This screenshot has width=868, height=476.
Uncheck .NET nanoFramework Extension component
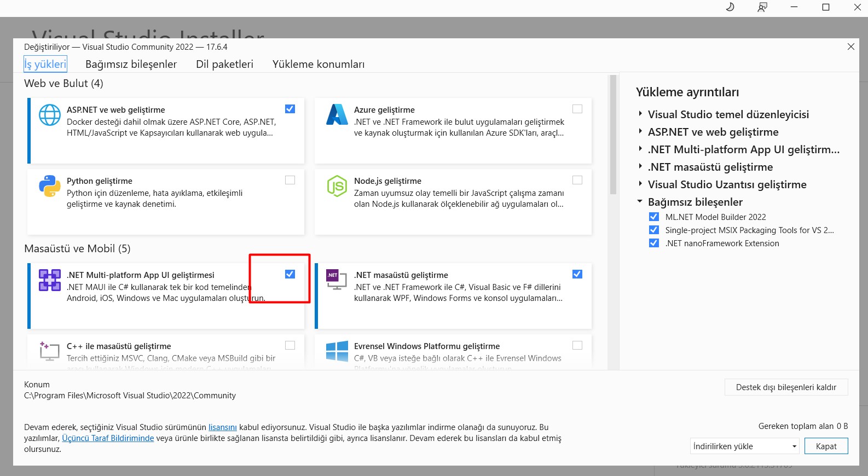coord(654,243)
